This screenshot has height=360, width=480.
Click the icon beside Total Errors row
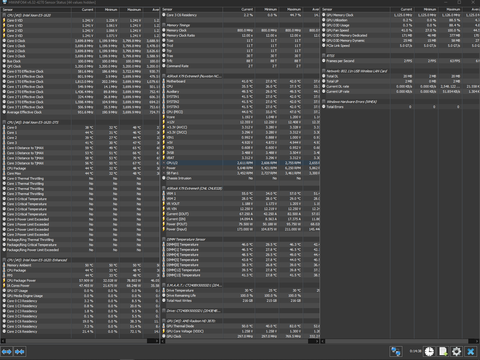(324, 107)
